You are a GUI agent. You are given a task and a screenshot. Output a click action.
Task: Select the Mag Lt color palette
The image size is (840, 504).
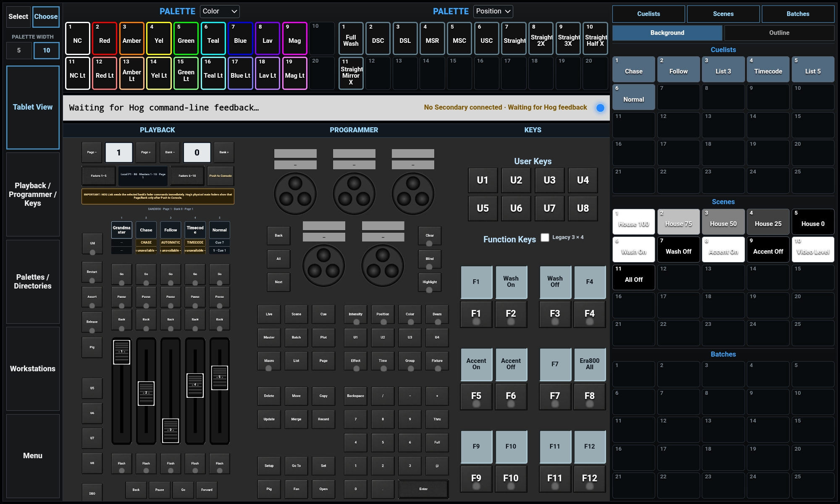[x=295, y=73]
